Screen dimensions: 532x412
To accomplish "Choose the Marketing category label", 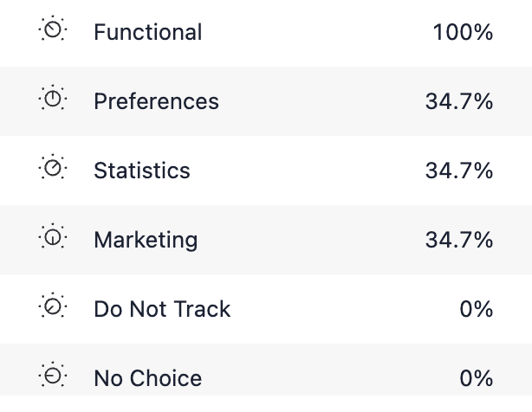I will click(146, 240).
